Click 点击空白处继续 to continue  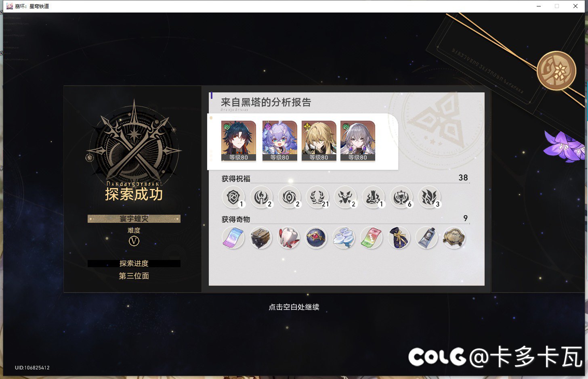coord(294,307)
